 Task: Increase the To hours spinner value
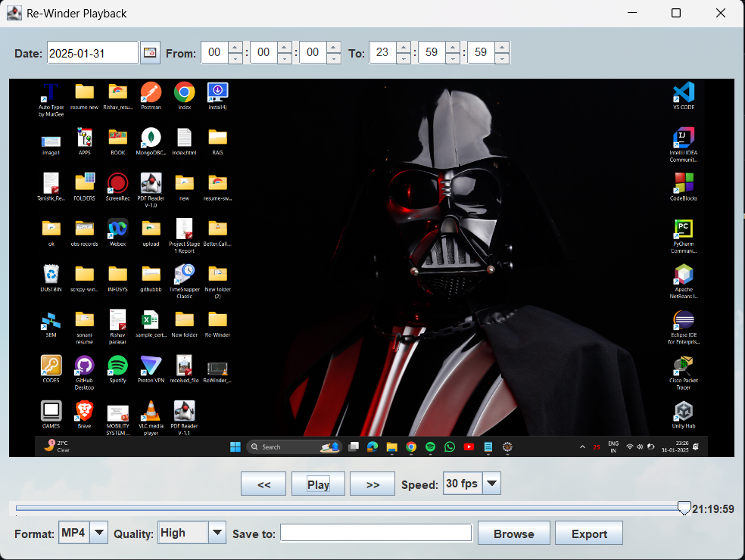pos(403,48)
